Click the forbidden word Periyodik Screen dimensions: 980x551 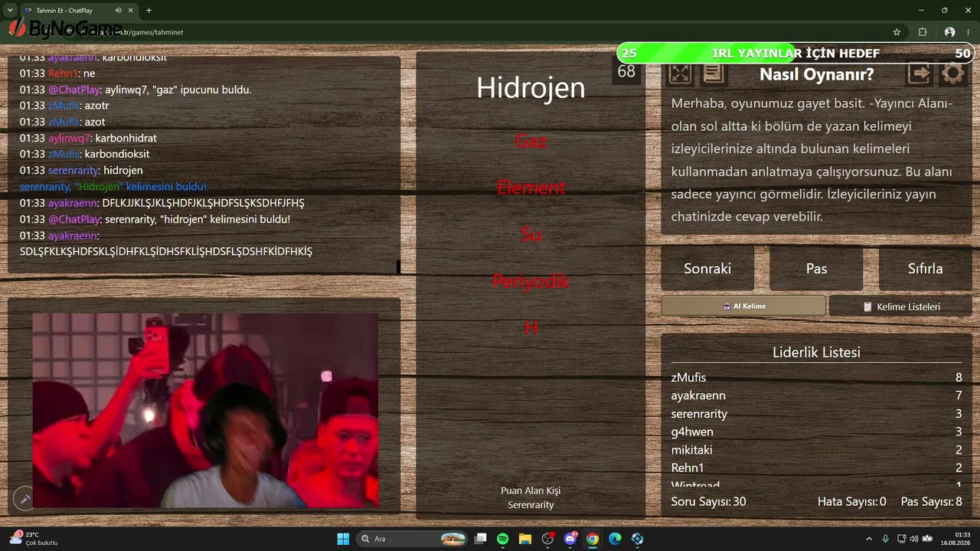point(531,281)
